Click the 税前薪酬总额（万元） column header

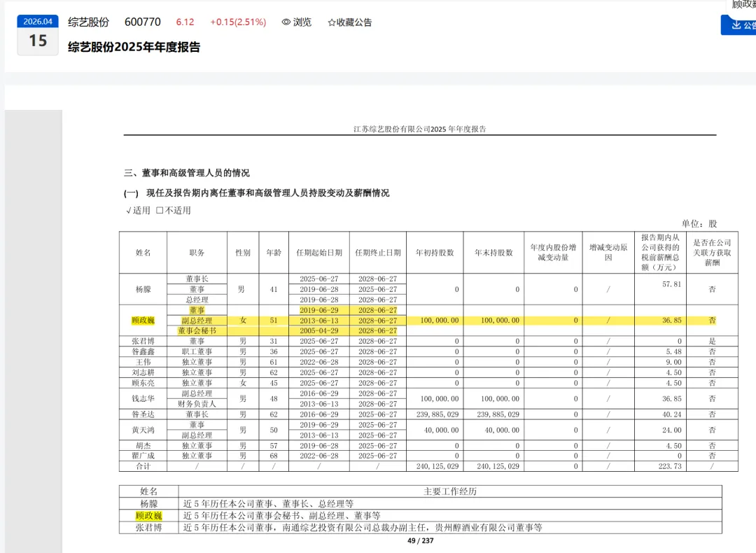[661, 253]
